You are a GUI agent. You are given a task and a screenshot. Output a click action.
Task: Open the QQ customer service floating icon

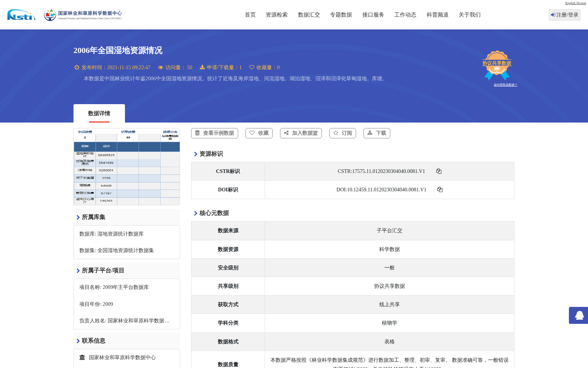click(579, 315)
